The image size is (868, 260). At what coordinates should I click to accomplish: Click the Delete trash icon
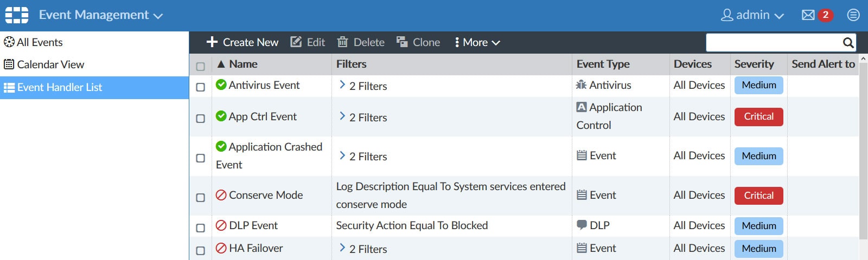(x=342, y=42)
